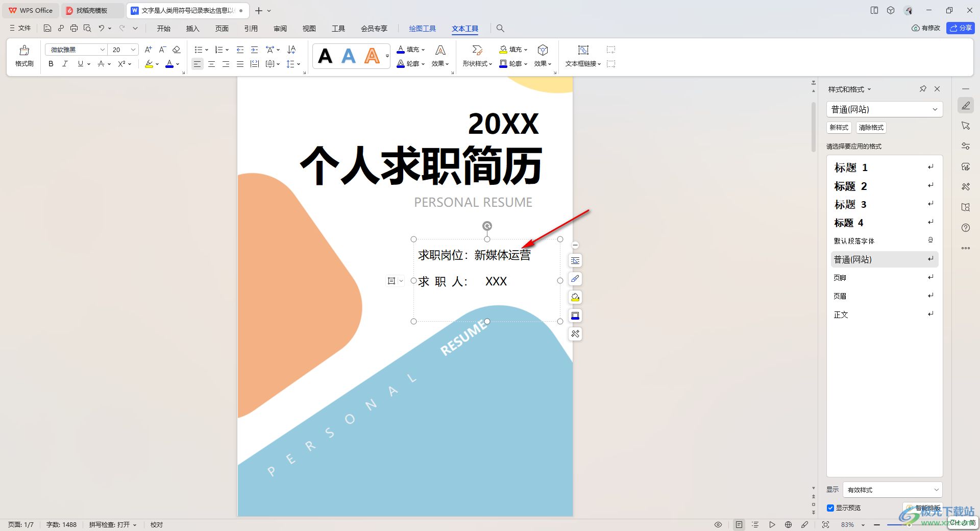Click the sort icon in paragraph group
Image resolution: width=980 pixels, height=531 pixels.
click(x=291, y=50)
